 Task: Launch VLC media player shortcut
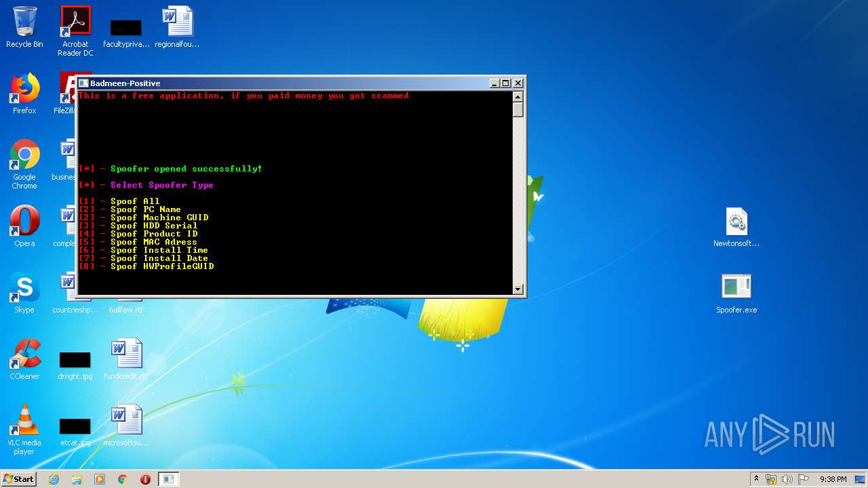(x=24, y=430)
